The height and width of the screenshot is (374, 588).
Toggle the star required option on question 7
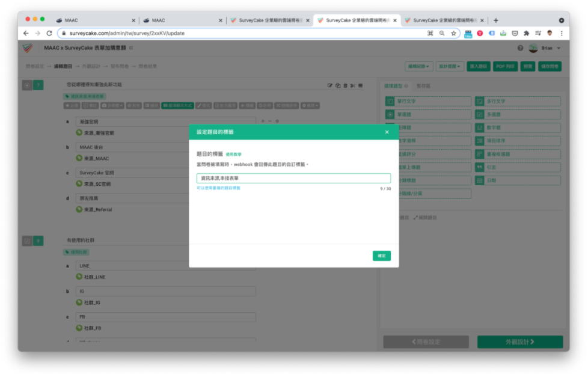coord(72,106)
